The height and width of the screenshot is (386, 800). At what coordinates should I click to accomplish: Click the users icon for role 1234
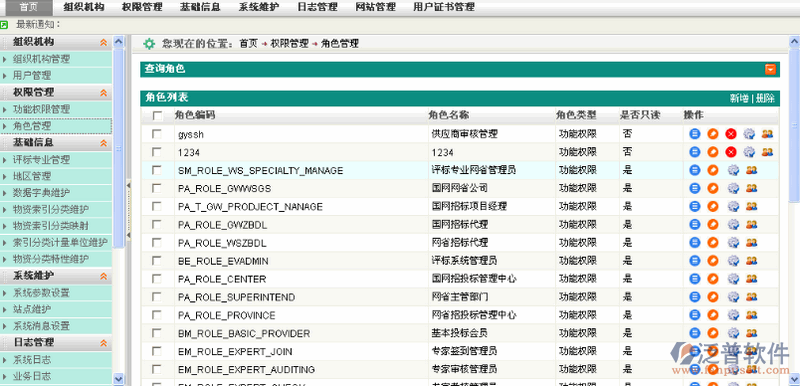pos(767,152)
